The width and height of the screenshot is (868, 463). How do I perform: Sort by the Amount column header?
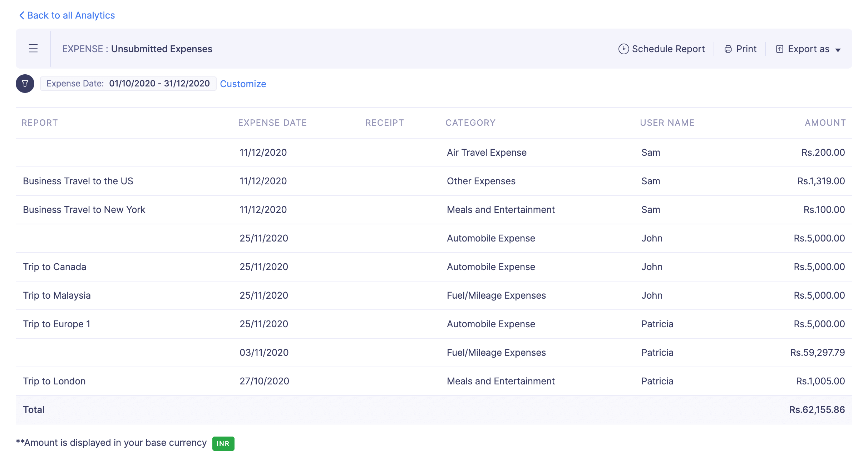(x=825, y=123)
